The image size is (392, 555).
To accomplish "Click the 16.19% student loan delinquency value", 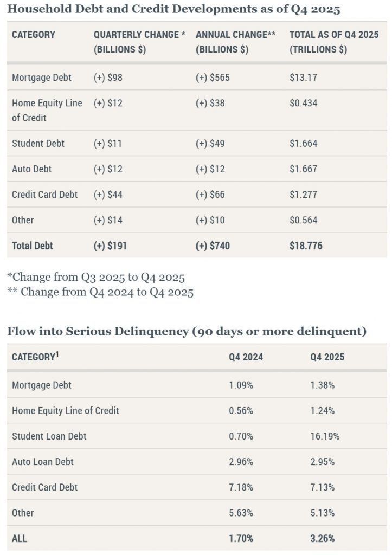I will (x=325, y=436).
